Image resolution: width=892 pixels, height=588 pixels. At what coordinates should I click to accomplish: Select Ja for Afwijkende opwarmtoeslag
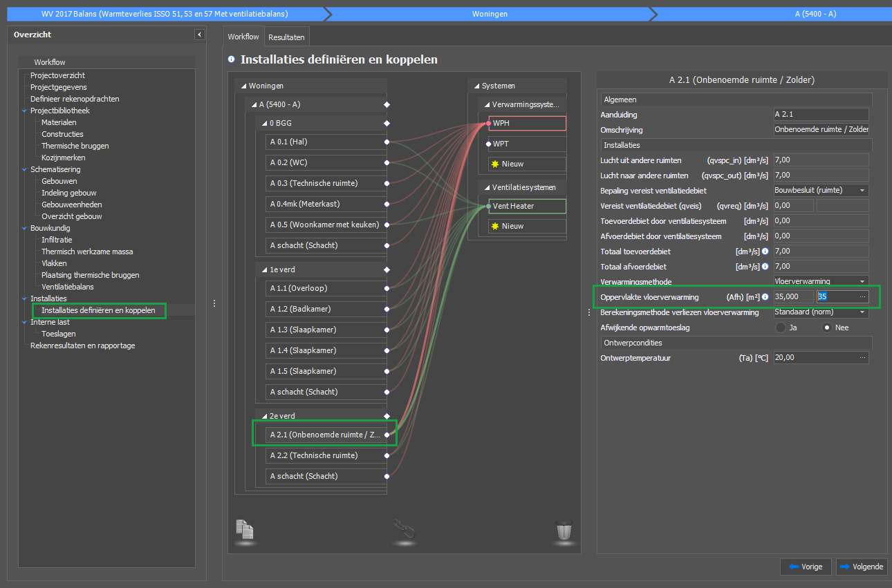pos(781,328)
